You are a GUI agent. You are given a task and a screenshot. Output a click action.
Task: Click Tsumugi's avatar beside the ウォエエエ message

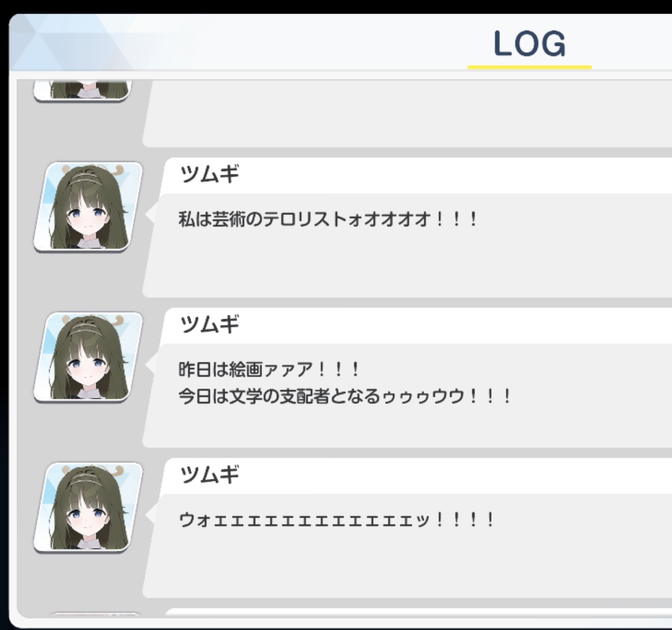[x=88, y=508]
